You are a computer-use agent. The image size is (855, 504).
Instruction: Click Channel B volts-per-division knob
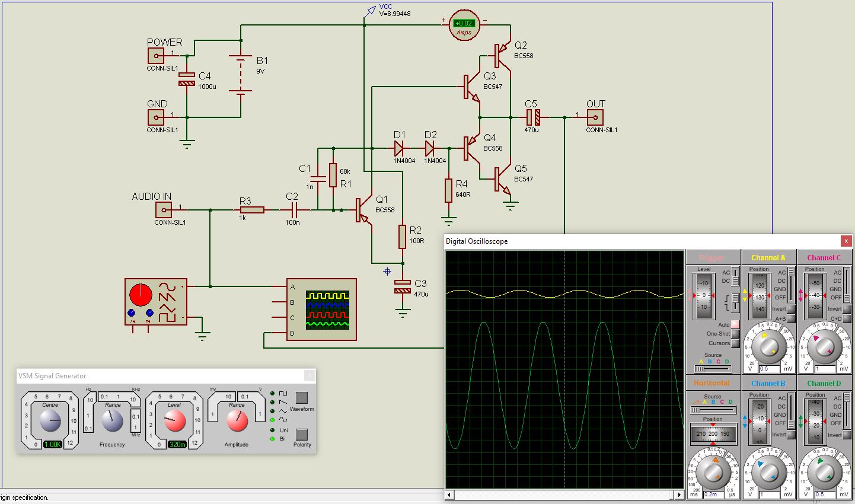pos(768,473)
